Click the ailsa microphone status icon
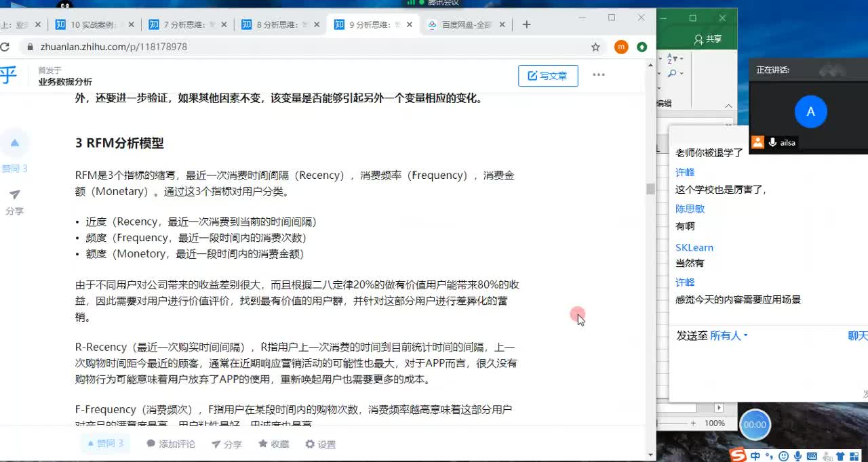 pos(772,142)
